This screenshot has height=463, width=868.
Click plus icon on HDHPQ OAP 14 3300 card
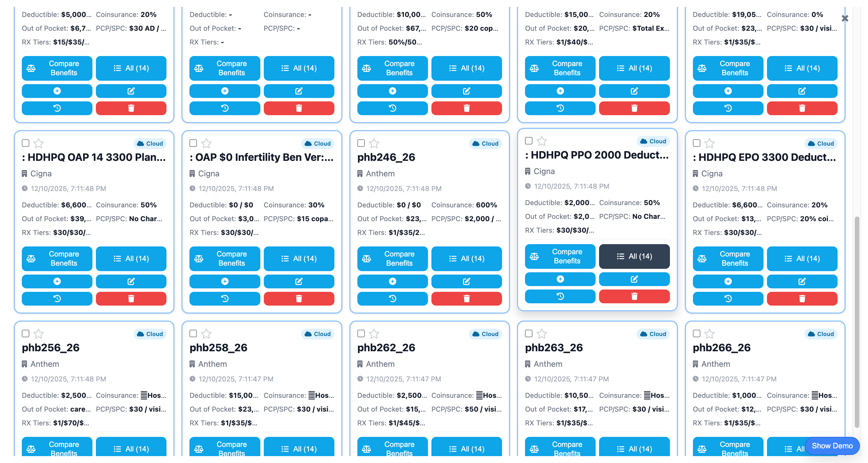pyautogui.click(x=57, y=281)
